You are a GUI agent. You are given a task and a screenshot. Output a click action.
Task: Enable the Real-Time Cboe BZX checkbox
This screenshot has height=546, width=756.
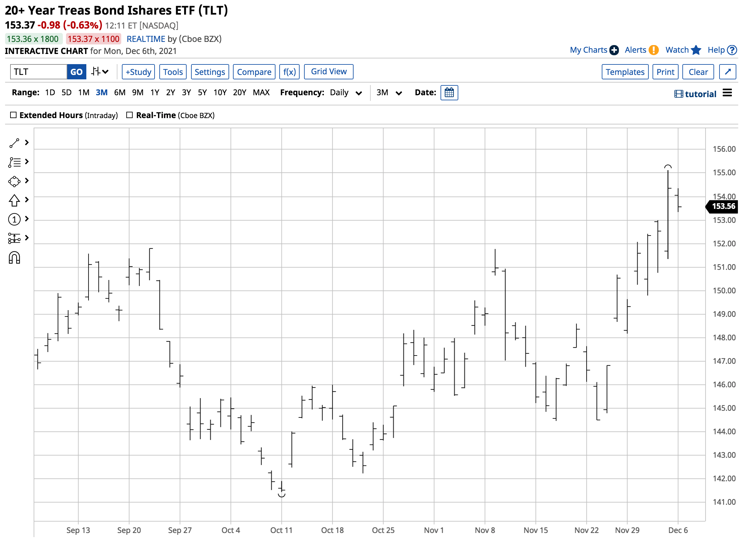pyautogui.click(x=130, y=115)
